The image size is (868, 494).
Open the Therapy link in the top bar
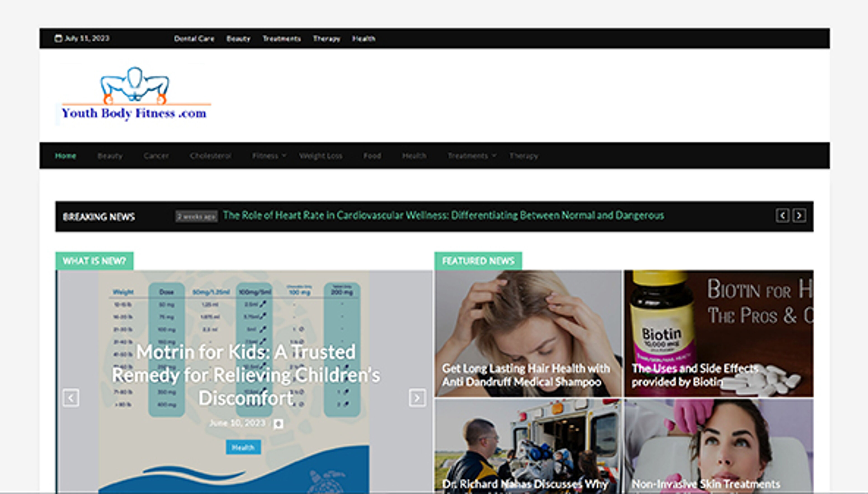tap(326, 39)
